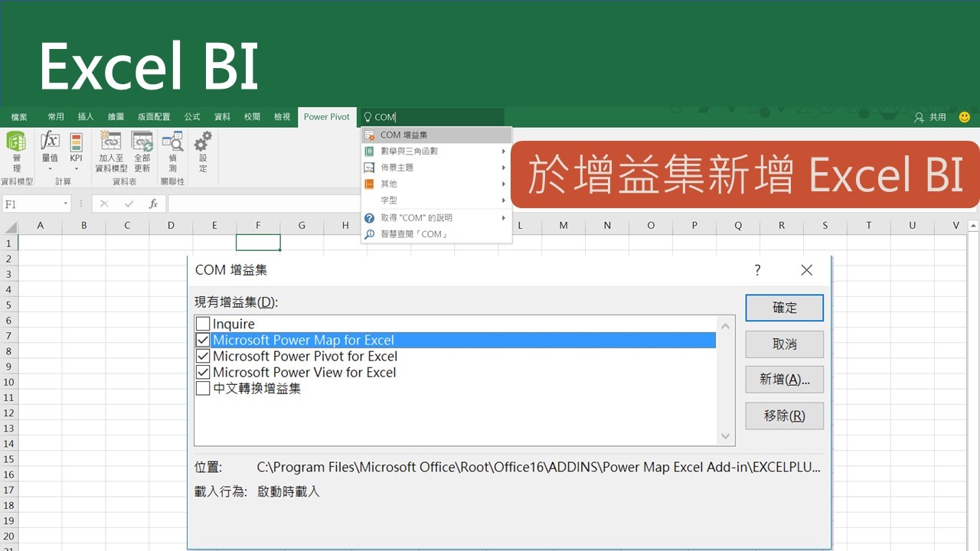Click the add-in list scroll up arrow

click(x=725, y=325)
